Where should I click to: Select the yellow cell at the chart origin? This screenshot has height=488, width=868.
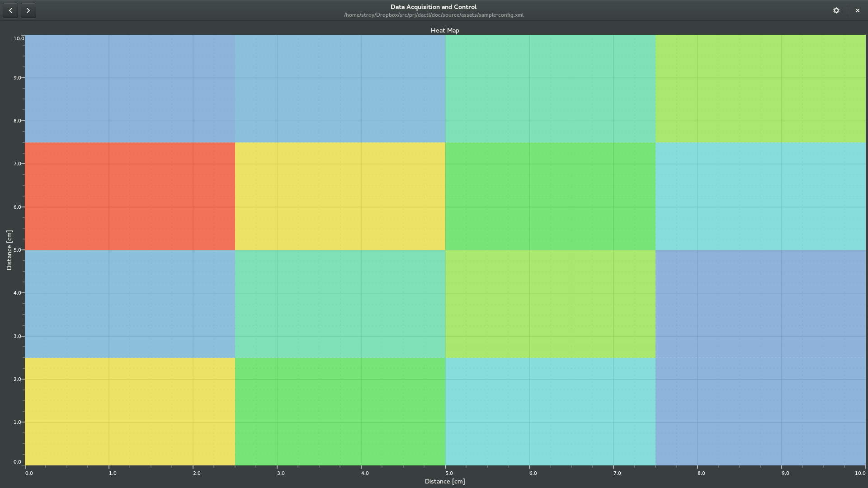point(130,412)
